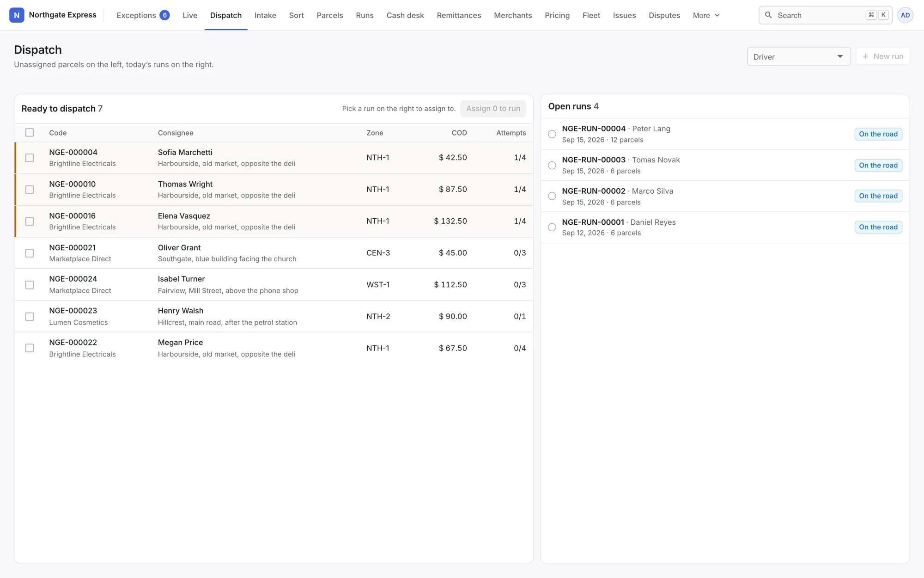Click On the road badge for Peter Lang
This screenshot has width=924, height=578.
878,134
